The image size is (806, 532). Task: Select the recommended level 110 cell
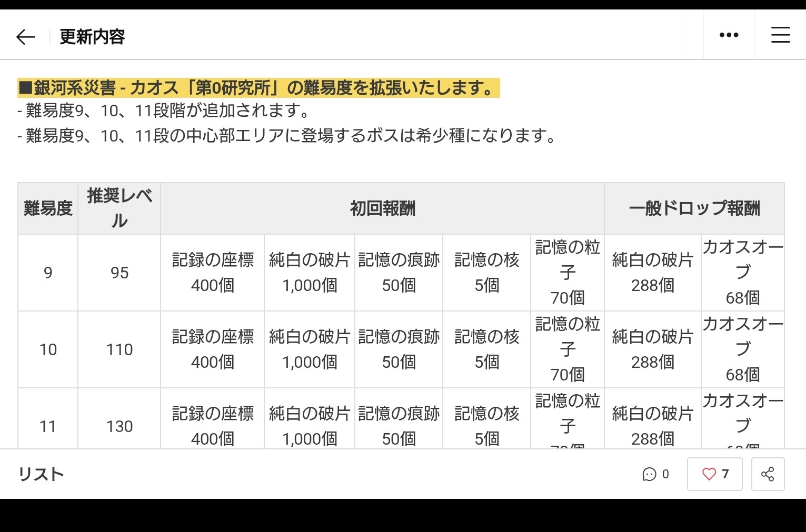click(120, 349)
